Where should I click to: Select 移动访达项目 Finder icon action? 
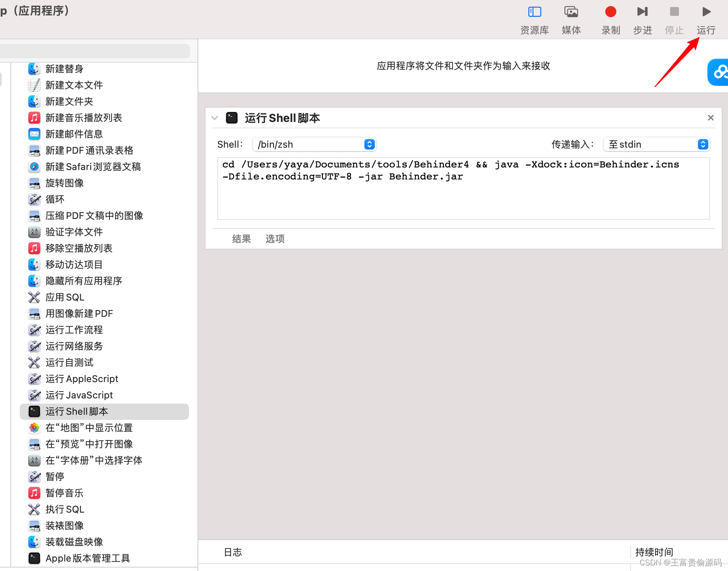coord(34,264)
